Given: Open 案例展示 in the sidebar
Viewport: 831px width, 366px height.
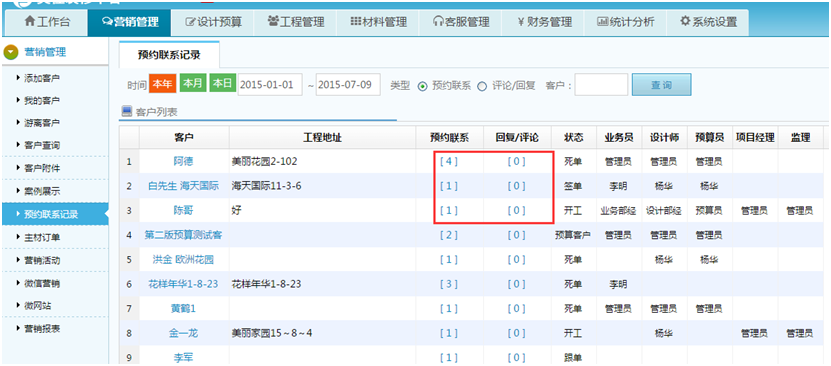Looking at the screenshot, I should click(41, 191).
